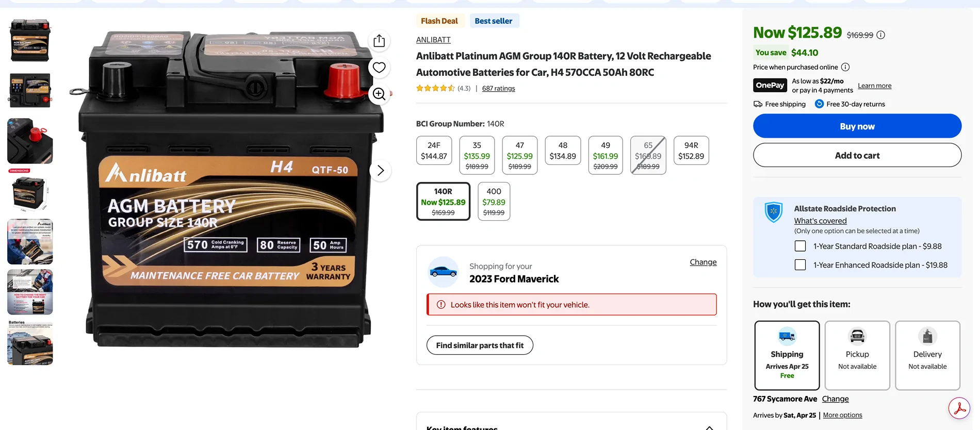Select BCI group 24F option

(x=434, y=151)
